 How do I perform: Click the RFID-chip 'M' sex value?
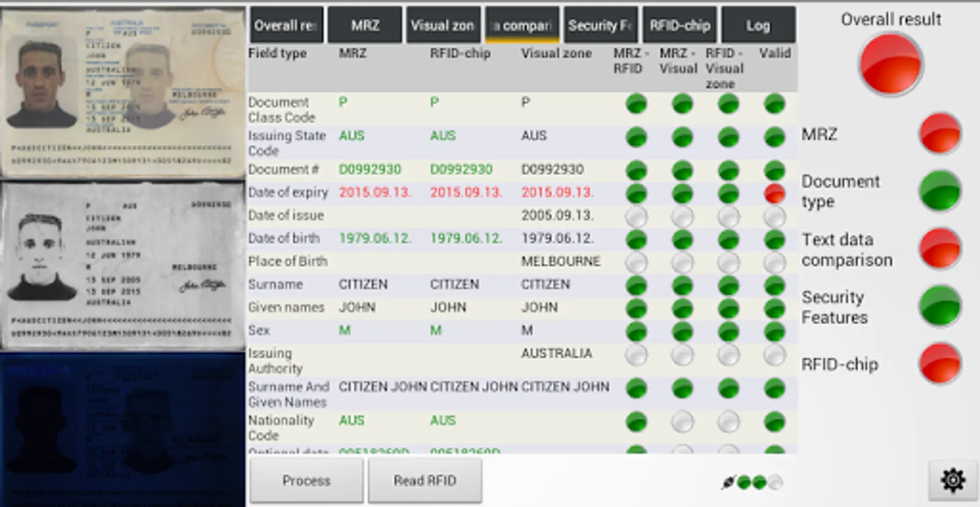tap(436, 330)
